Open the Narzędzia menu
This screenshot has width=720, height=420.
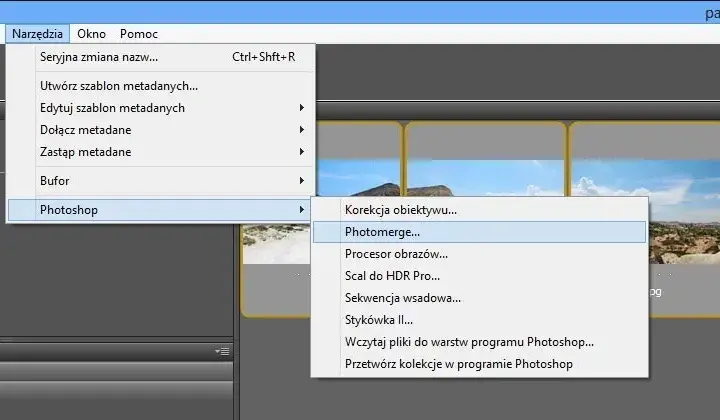click(x=37, y=34)
